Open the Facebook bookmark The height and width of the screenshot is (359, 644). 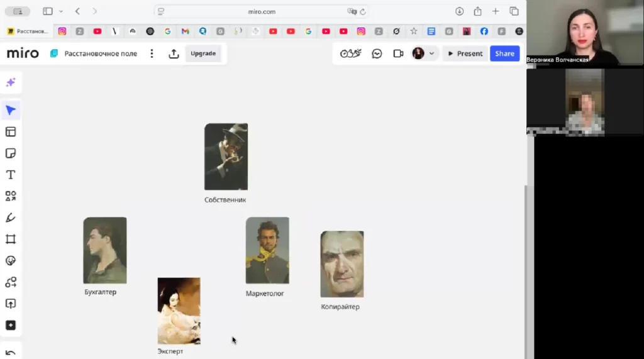pos(484,31)
